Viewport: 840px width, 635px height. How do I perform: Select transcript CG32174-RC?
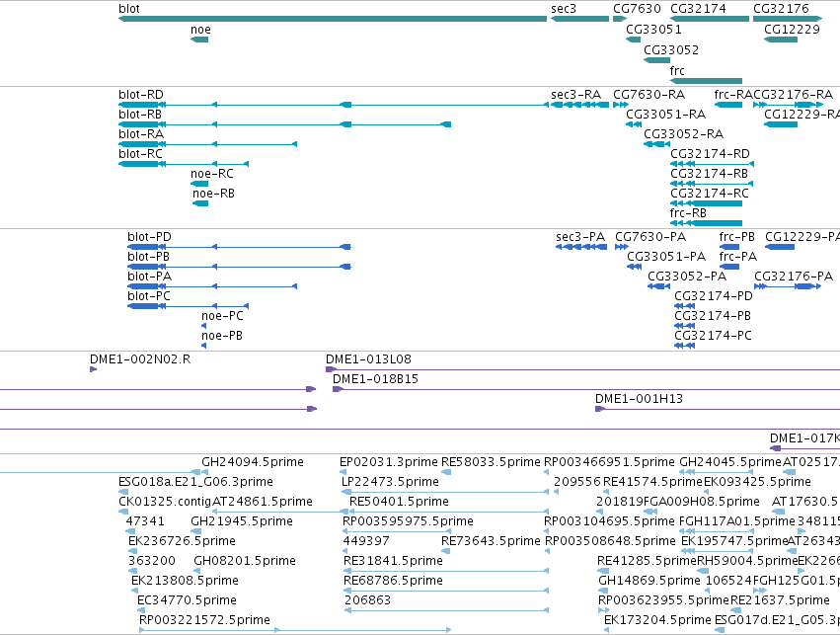(706, 203)
